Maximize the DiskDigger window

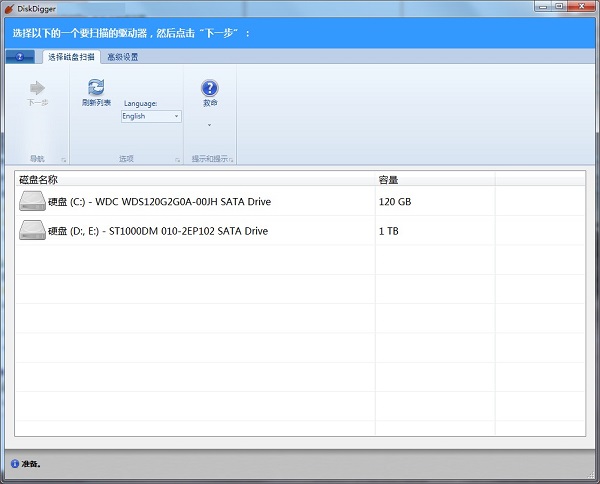click(559, 6)
